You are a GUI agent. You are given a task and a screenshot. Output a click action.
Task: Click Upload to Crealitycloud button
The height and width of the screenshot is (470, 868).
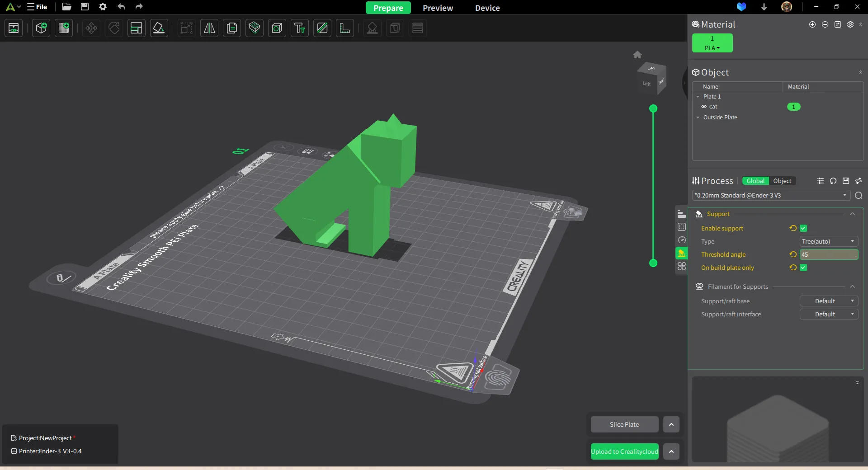(624, 451)
